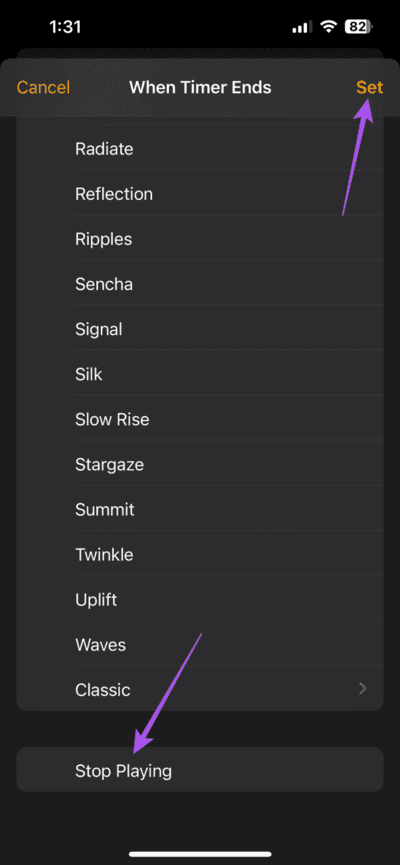Tap the cellular signal bars icon
This screenshot has width=400, height=865.
tap(303, 27)
